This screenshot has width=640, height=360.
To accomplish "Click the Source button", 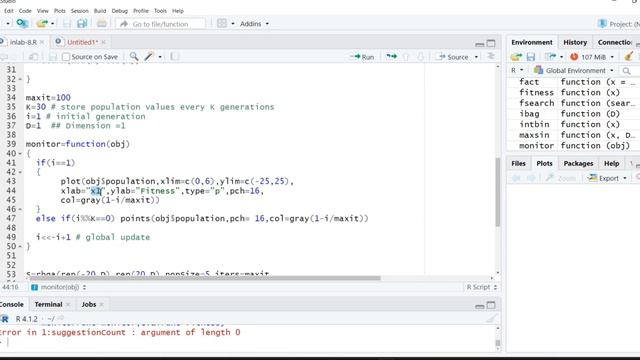I will (453, 57).
